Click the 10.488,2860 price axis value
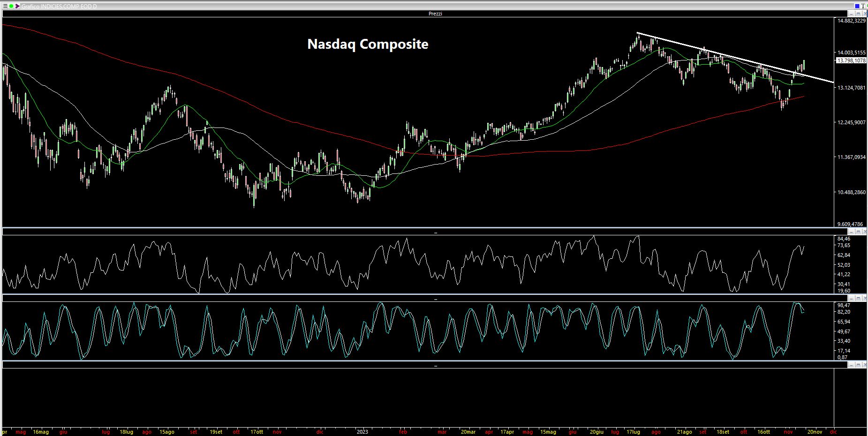The height and width of the screenshot is (436, 868). coord(852,192)
